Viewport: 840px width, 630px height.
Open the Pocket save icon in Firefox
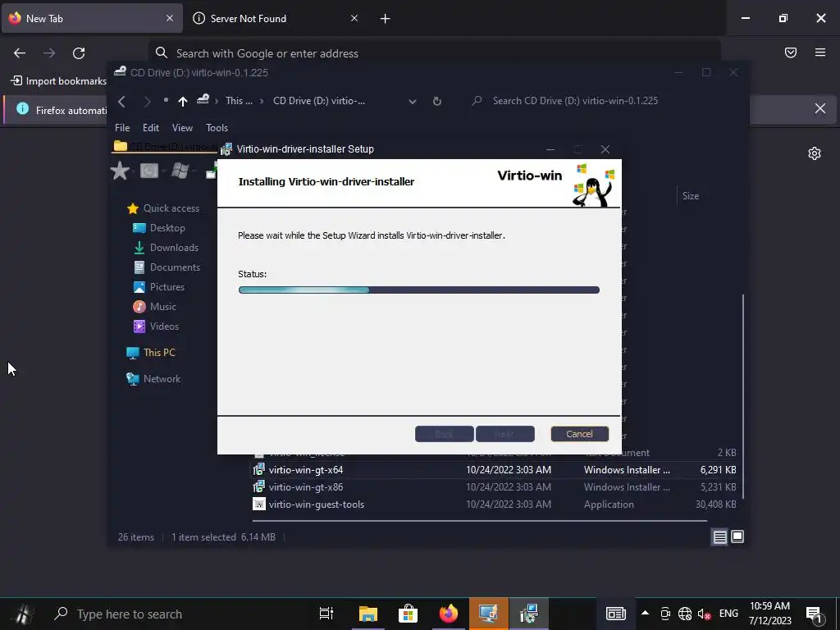(x=791, y=52)
